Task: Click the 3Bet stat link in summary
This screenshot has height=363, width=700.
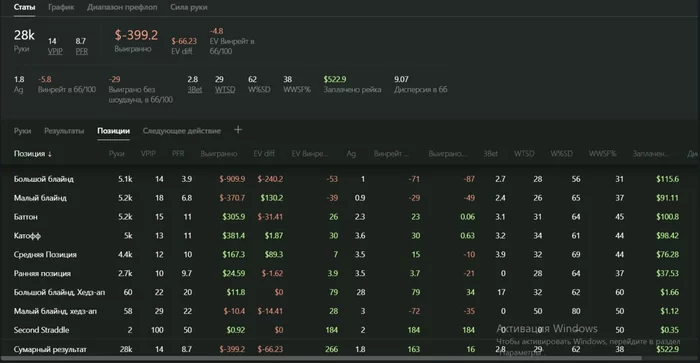Action: click(x=195, y=89)
